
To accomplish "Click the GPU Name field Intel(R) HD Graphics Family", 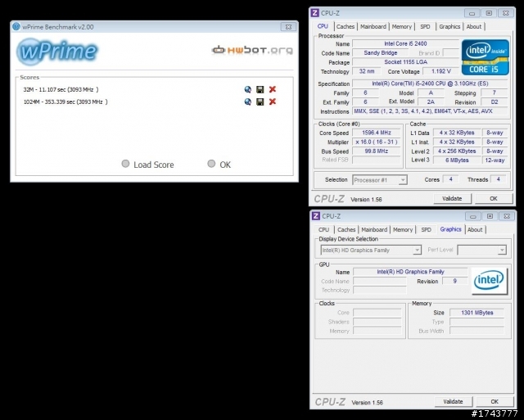I will (x=410, y=272).
